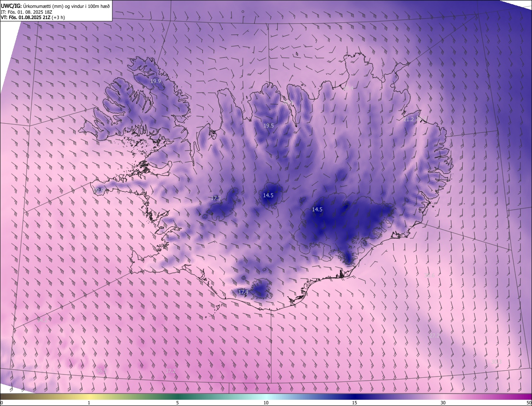Click the 21.2 value label in east Iceland
This screenshot has height=406, width=532.
coord(409,120)
